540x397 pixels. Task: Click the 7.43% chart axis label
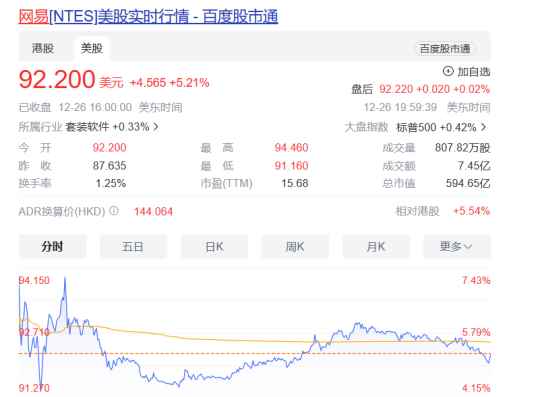tap(476, 280)
